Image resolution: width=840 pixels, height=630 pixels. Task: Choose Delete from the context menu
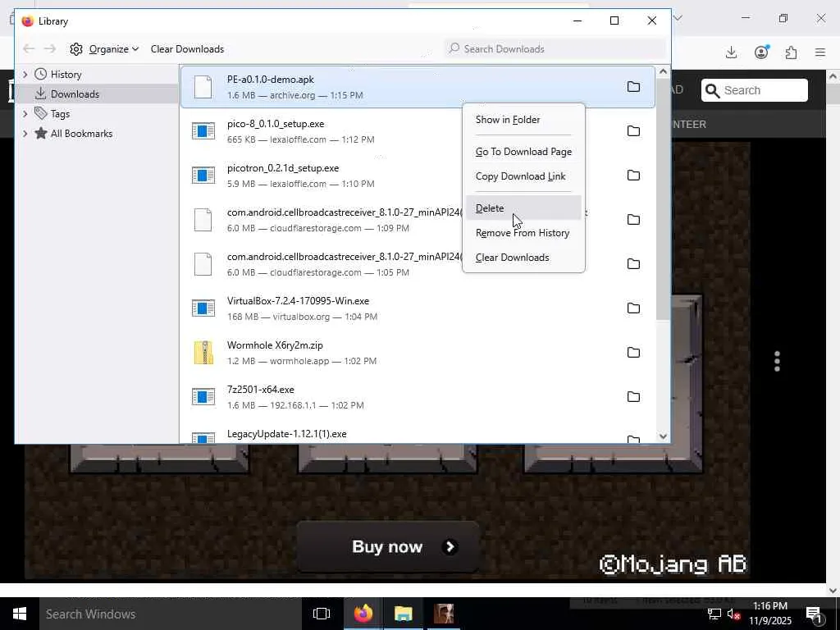pos(523,208)
